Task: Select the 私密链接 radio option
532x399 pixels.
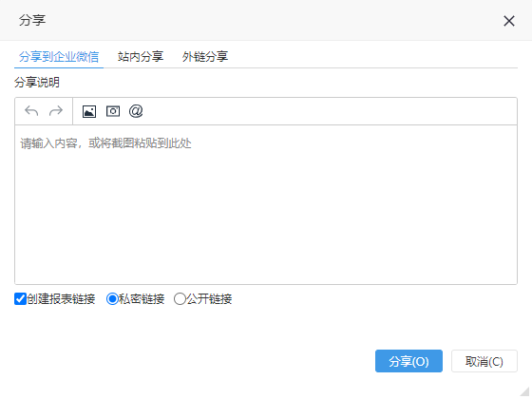Action: point(112,299)
